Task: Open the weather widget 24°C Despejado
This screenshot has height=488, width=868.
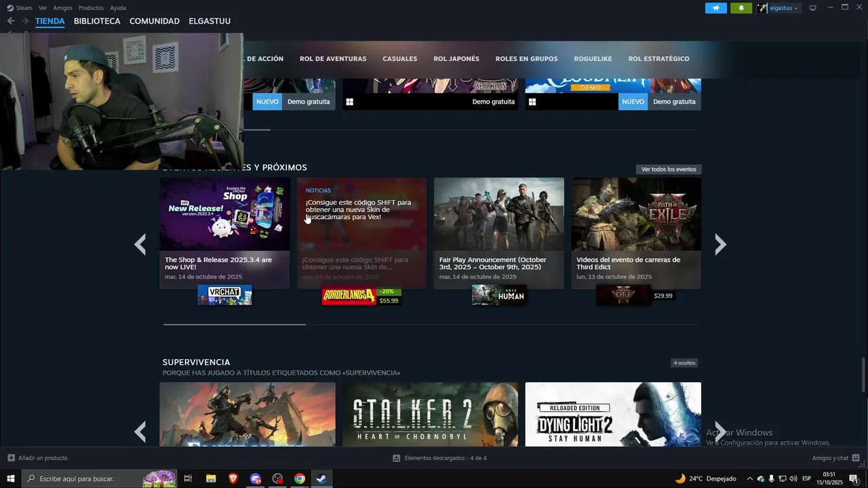Action: [x=705, y=479]
